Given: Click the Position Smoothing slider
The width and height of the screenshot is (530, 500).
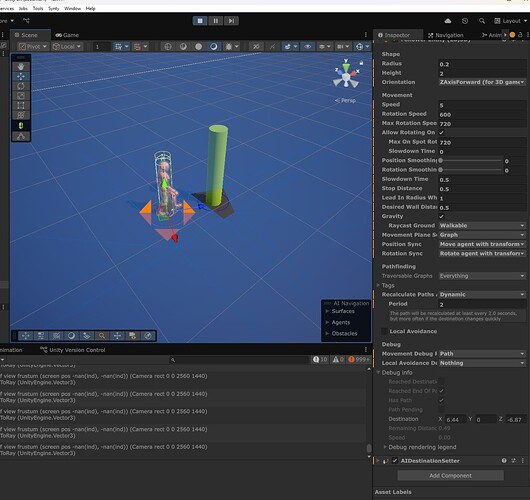Looking at the screenshot, I should (471, 161).
